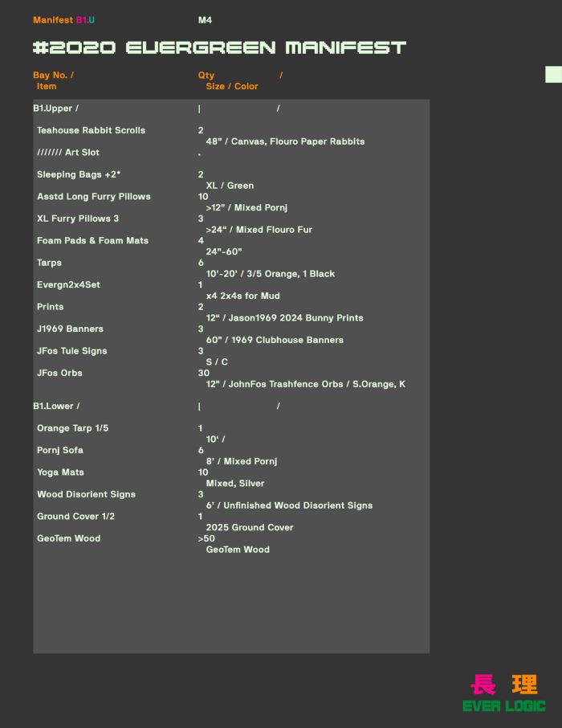The height and width of the screenshot is (728, 562).
Task: Select Asstd Long Furry Pillows item
Action: pos(93,197)
